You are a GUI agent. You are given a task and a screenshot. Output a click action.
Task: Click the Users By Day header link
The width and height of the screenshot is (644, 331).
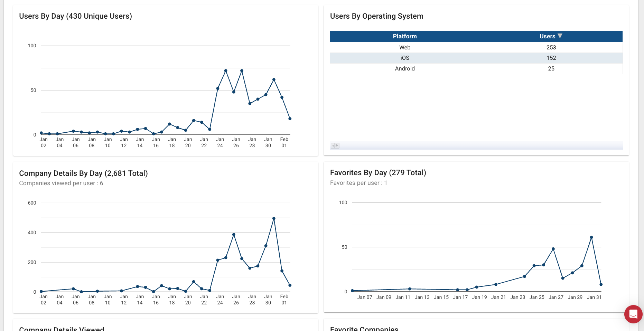point(75,16)
